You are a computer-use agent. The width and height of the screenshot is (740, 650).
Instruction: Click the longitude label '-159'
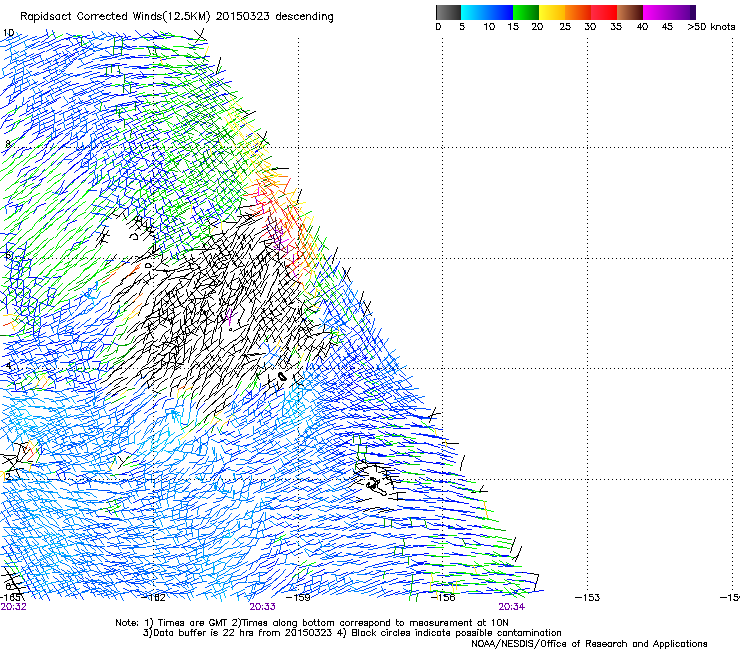tap(299, 597)
